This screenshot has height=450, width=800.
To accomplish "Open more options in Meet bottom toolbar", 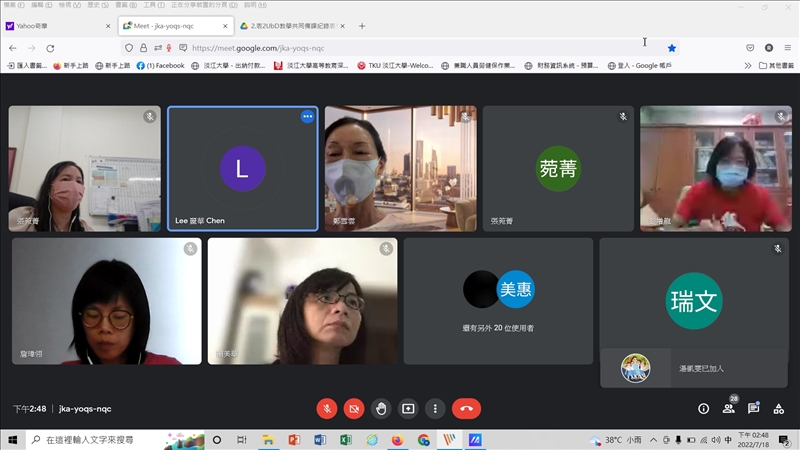I will click(x=435, y=408).
